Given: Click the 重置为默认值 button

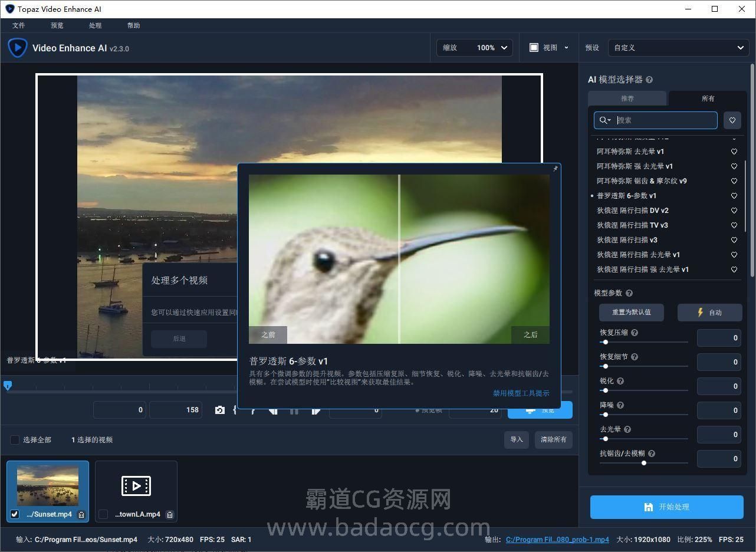Looking at the screenshot, I should click(x=632, y=313).
